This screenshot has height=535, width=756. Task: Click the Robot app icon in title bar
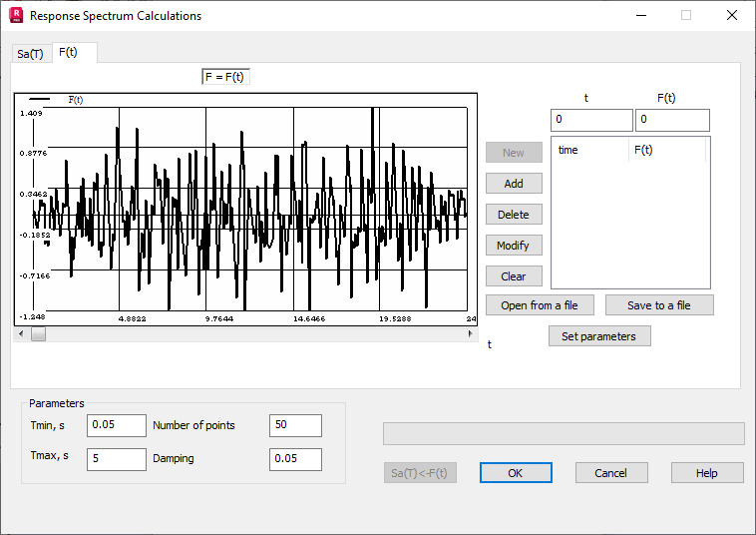[x=16, y=15]
